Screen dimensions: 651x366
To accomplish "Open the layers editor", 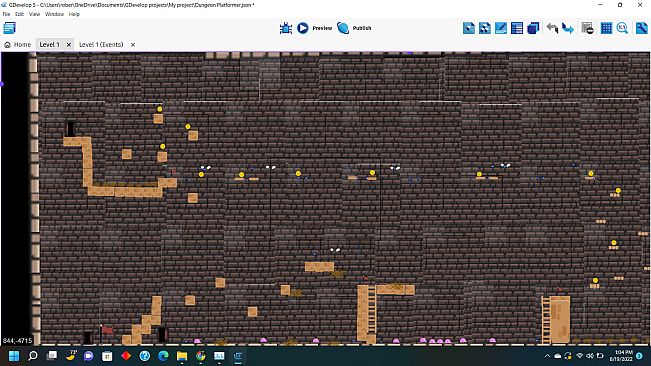I will tap(533, 28).
